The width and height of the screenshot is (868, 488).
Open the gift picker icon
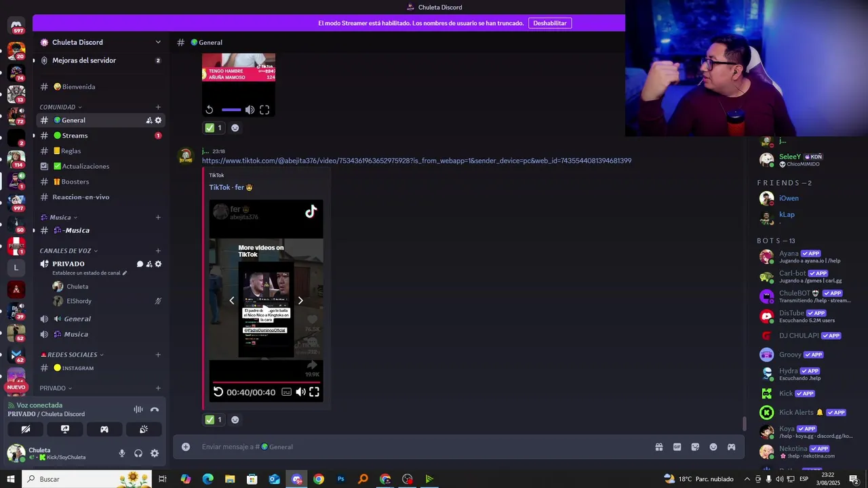click(658, 447)
